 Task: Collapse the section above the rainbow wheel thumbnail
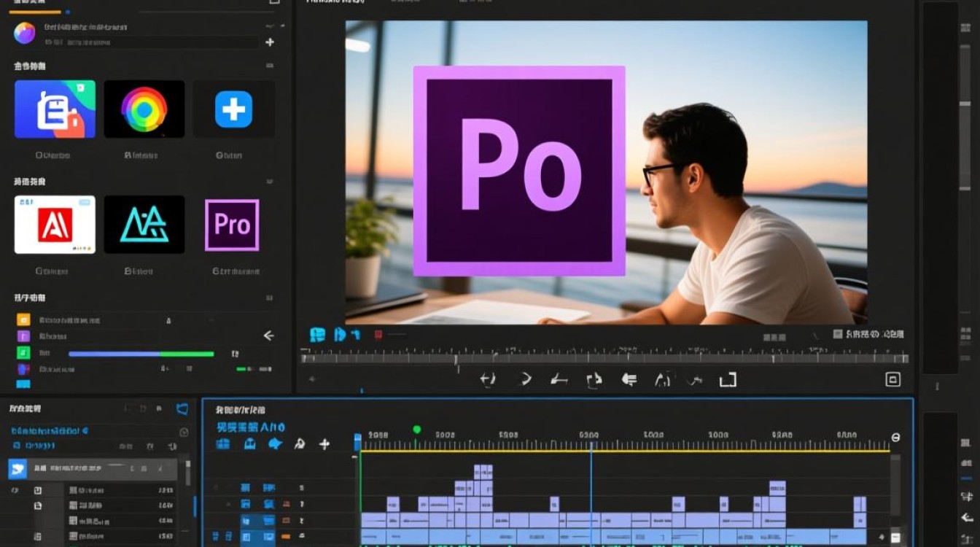[270, 66]
